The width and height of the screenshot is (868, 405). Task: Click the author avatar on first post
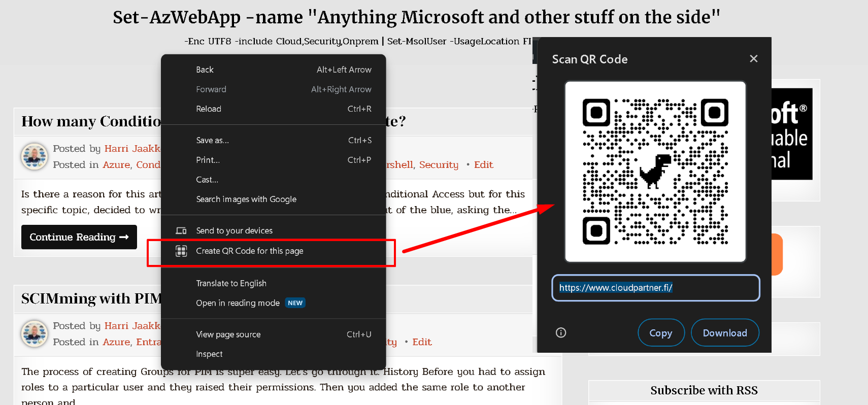click(x=34, y=156)
